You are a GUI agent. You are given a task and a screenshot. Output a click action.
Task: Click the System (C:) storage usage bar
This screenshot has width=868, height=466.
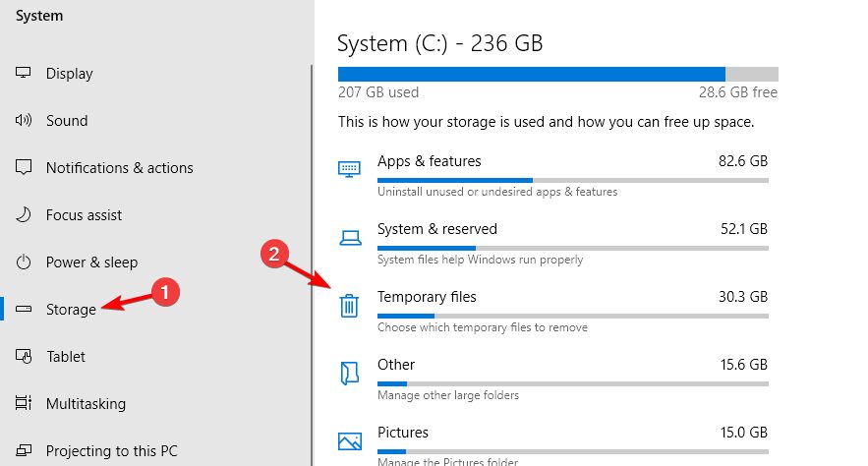click(557, 74)
